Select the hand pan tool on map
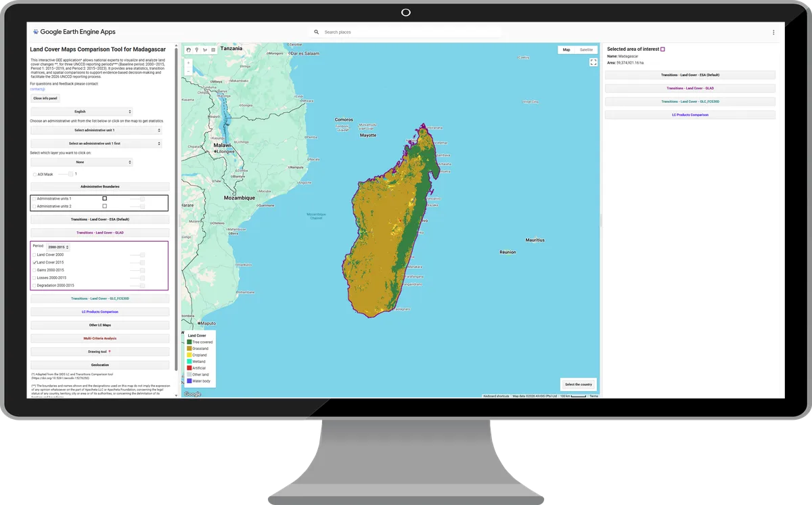This screenshot has height=505, width=812. click(x=189, y=49)
